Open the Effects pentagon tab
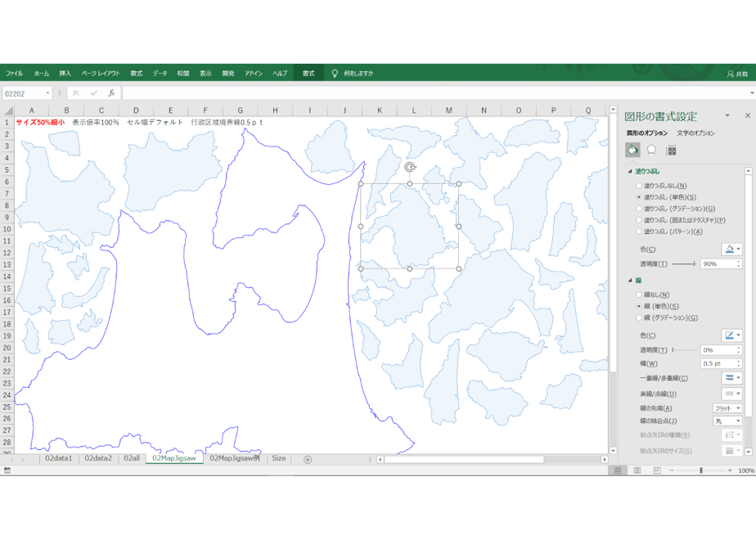Viewport: 756px width, 540px height. coord(651,150)
